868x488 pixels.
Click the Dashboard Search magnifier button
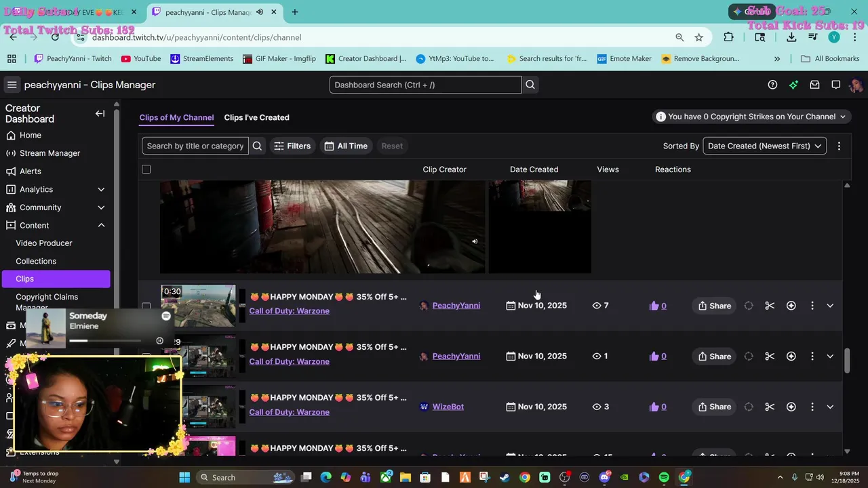pos(530,85)
